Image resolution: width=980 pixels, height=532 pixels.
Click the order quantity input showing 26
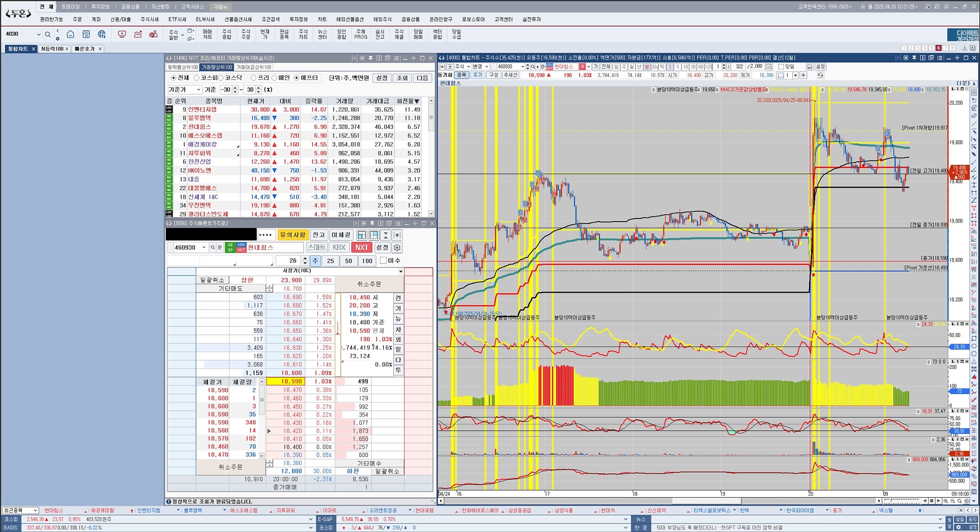(x=288, y=261)
